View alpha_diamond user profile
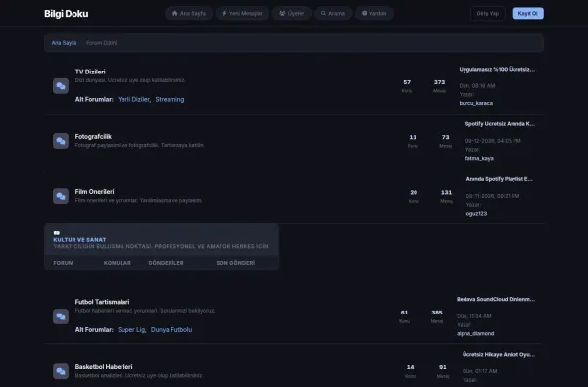 (475, 334)
